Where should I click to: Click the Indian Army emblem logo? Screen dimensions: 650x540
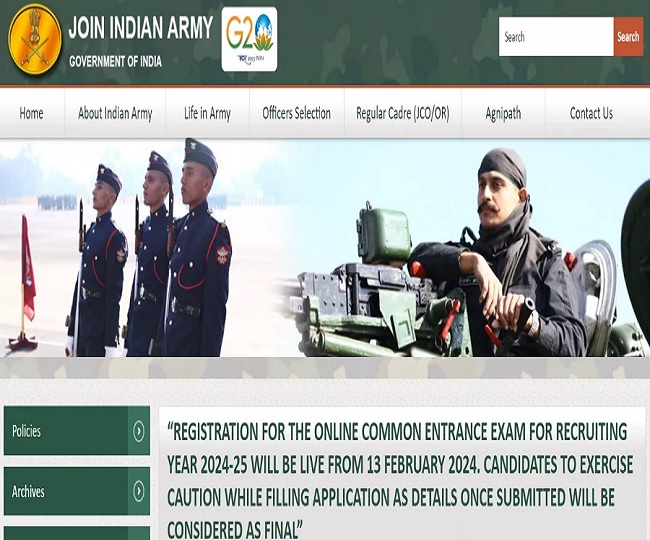pos(34,40)
